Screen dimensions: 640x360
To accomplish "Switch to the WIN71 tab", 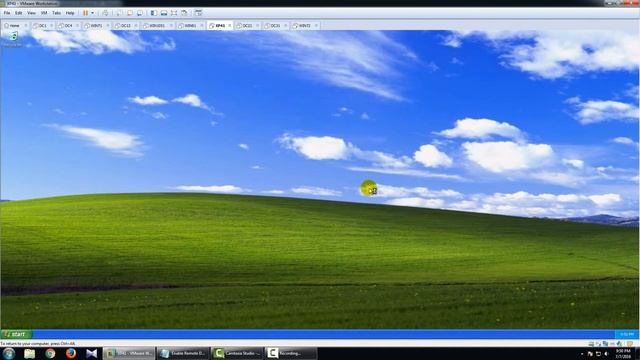I will pyautogui.click(x=96, y=25).
